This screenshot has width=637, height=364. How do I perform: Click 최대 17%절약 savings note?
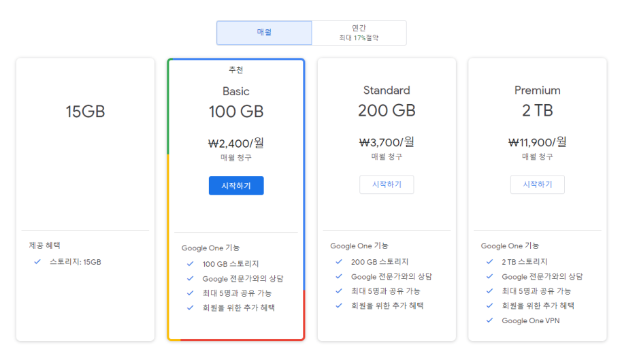click(359, 38)
